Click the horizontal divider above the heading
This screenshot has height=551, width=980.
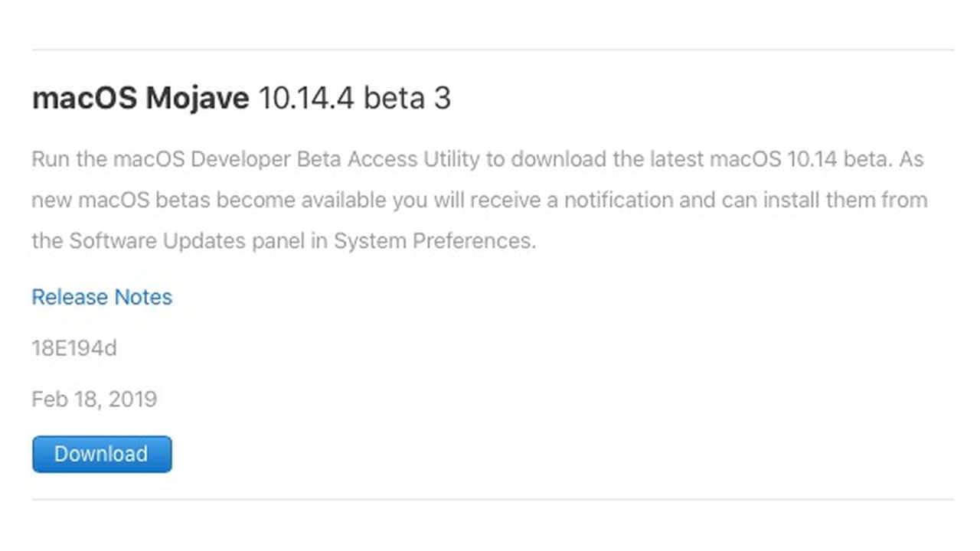492,50
